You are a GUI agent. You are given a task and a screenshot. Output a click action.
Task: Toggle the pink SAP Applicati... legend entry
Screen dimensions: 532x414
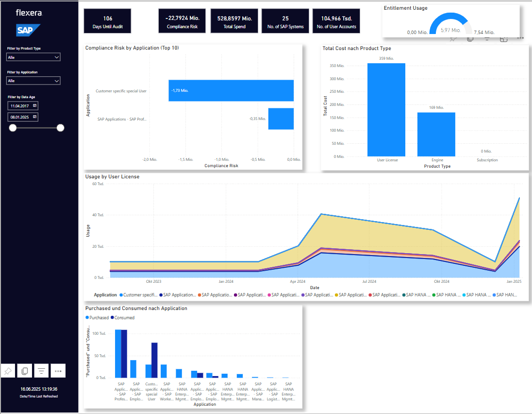pos(283,295)
